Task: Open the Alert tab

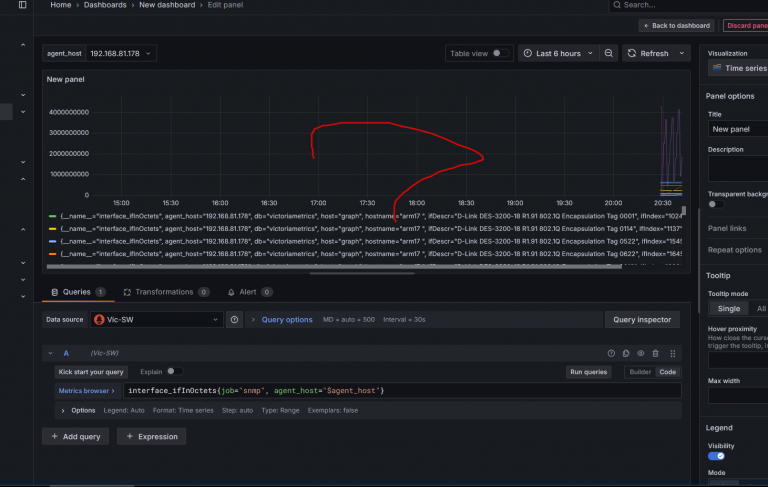Action: click(249, 292)
